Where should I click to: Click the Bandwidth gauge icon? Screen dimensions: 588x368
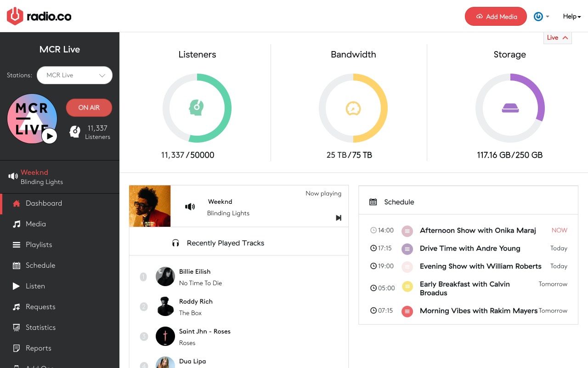(x=353, y=108)
